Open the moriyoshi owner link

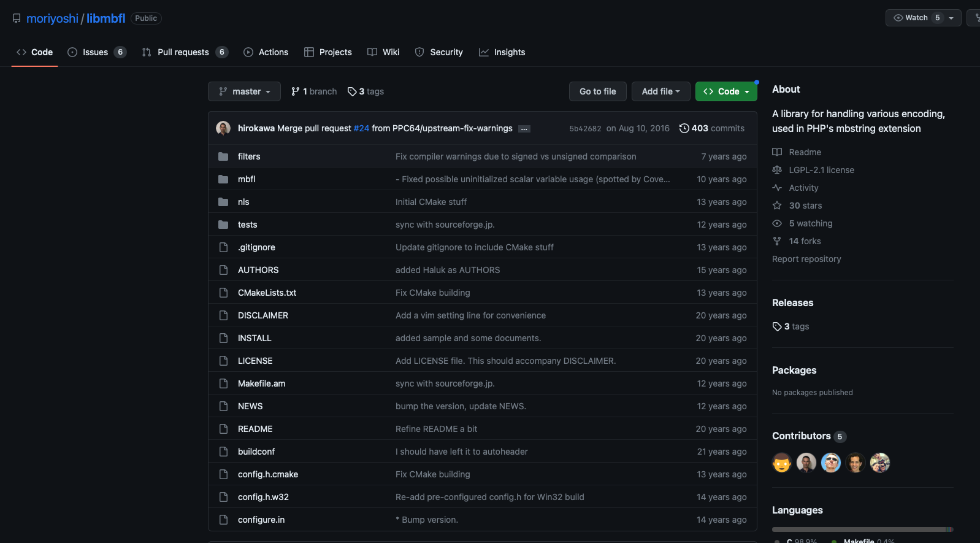tap(52, 18)
